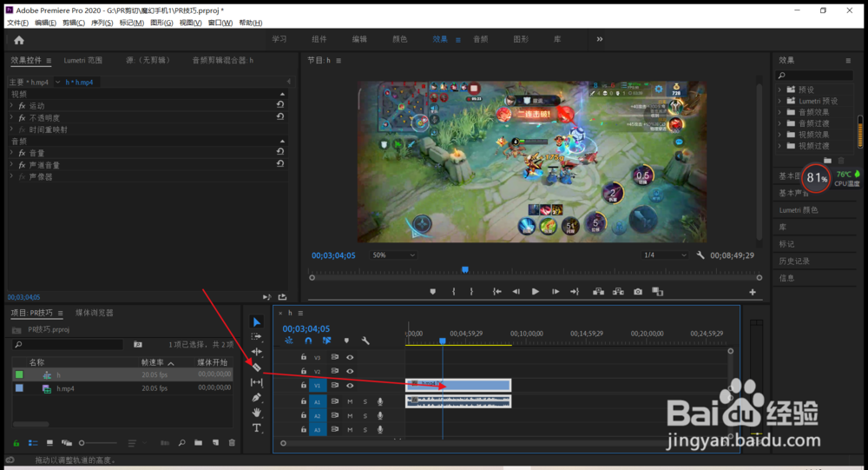Mute audio track A2

coord(350,415)
